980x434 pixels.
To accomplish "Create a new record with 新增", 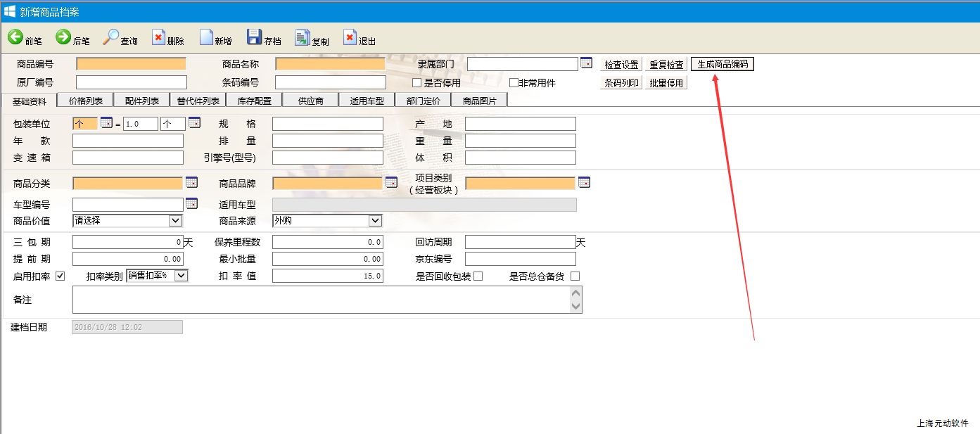I will 206,37.
